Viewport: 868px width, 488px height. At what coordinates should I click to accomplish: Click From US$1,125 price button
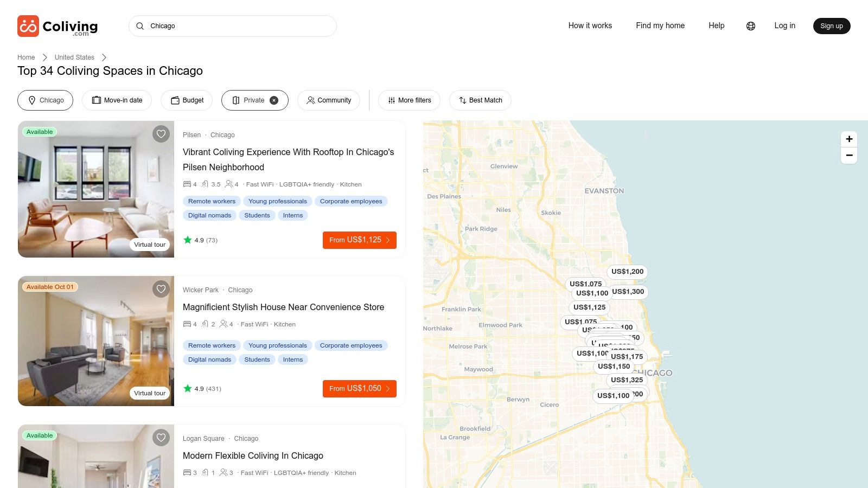pyautogui.click(x=360, y=240)
